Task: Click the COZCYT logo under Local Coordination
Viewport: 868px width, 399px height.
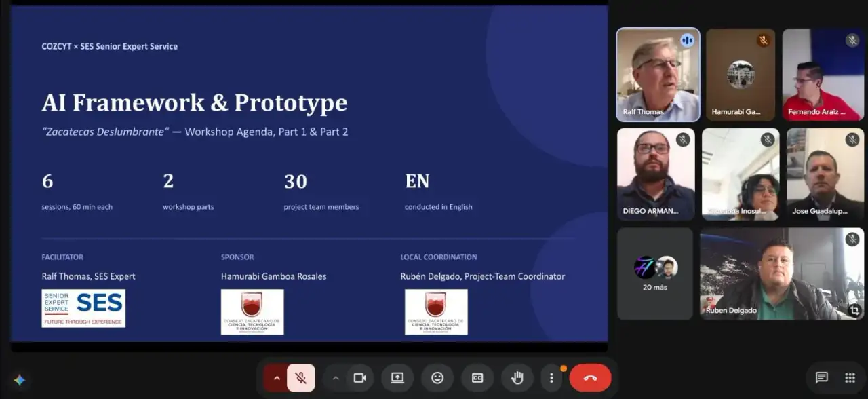Action: click(436, 312)
